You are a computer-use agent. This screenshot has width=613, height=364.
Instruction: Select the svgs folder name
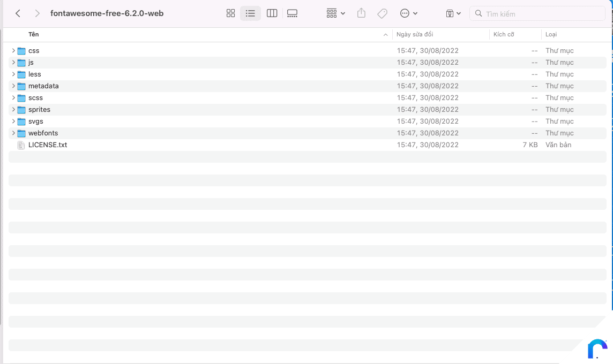click(35, 122)
